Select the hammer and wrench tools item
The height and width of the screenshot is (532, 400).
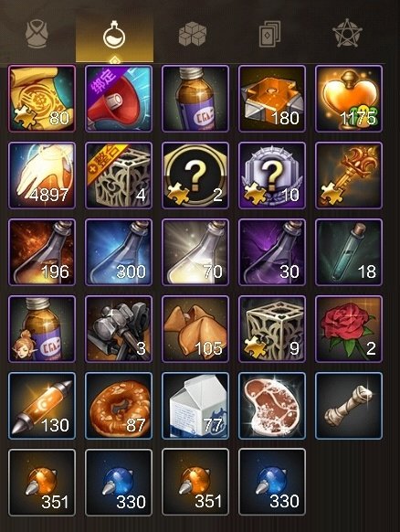tap(119, 329)
